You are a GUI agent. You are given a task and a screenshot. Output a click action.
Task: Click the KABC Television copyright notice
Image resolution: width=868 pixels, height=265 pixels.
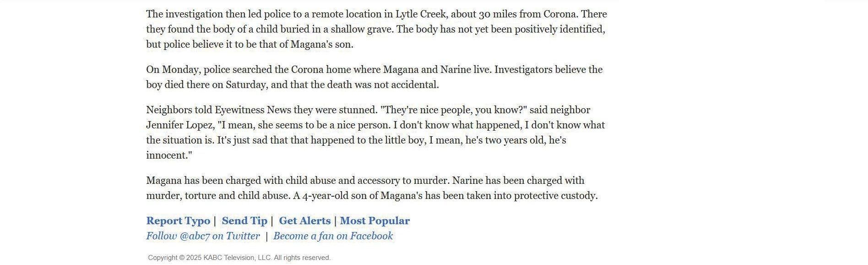coord(239,258)
